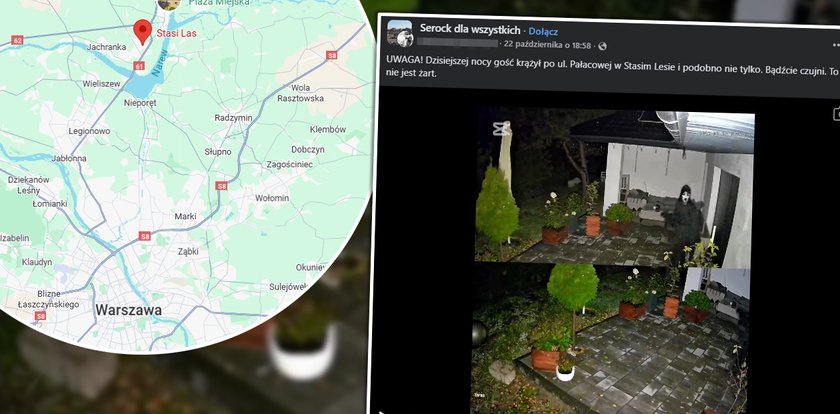
Task: Click the road 62 shield on map
Action: pyautogui.click(x=17, y=40)
